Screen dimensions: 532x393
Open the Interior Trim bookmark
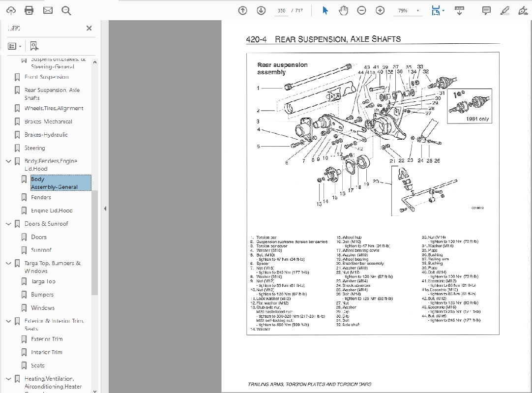[x=47, y=352]
